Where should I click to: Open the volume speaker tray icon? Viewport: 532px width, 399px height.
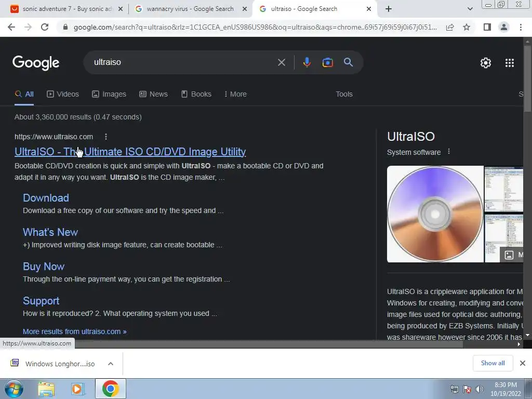click(x=479, y=389)
